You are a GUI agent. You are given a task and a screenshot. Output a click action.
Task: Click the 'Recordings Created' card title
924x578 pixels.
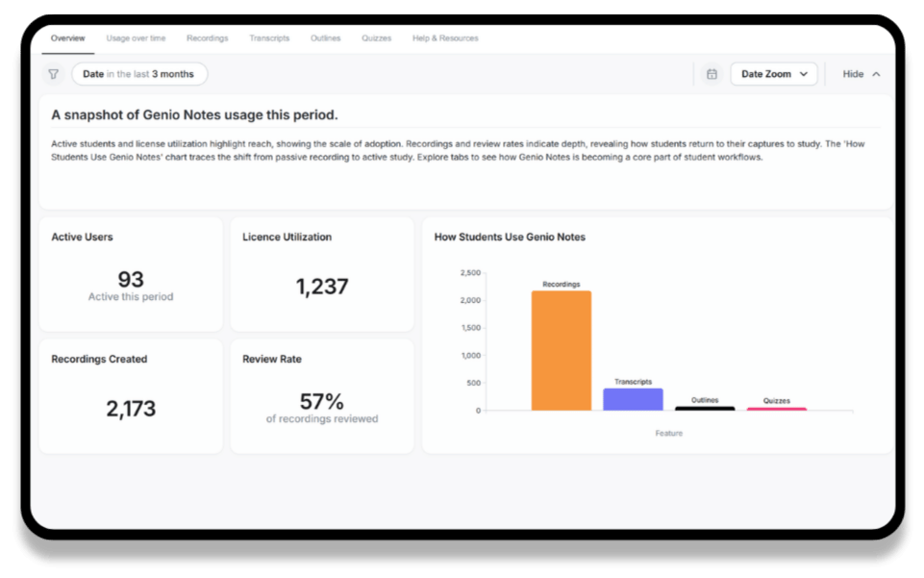[x=99, y=360]
